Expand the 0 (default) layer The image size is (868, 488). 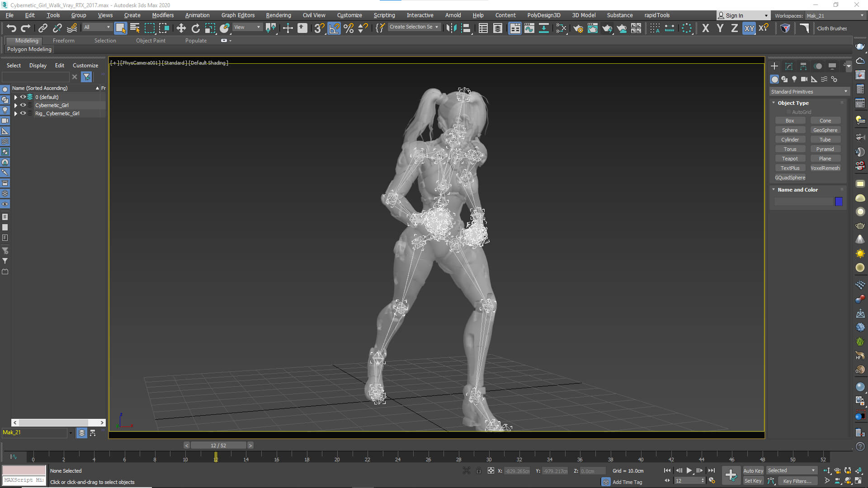[16, 97]
